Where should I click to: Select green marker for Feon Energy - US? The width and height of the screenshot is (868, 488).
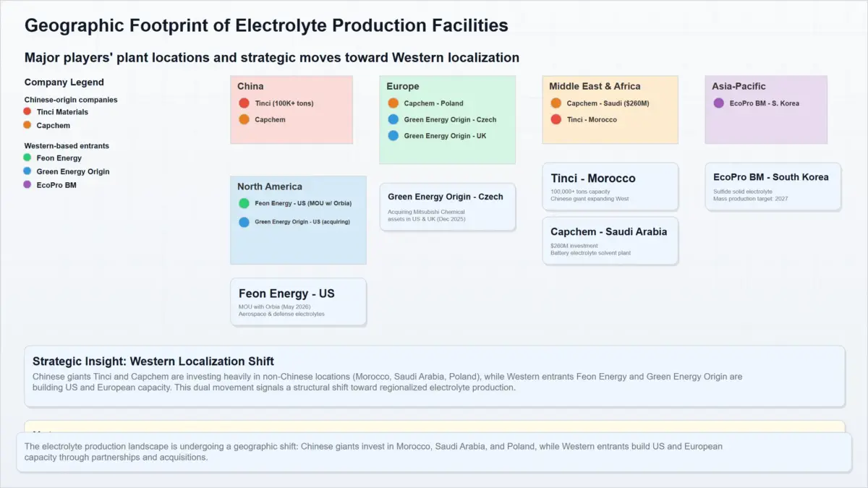point(244,204)
